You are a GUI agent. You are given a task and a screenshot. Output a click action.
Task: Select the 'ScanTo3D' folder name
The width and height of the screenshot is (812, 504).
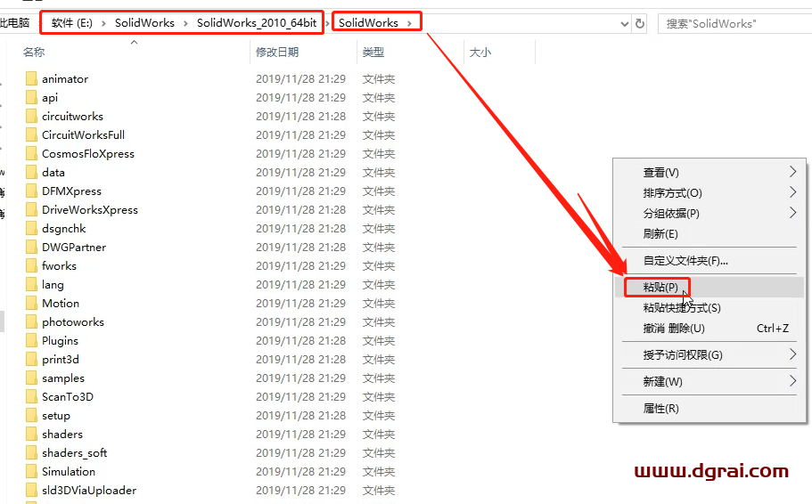68,396
